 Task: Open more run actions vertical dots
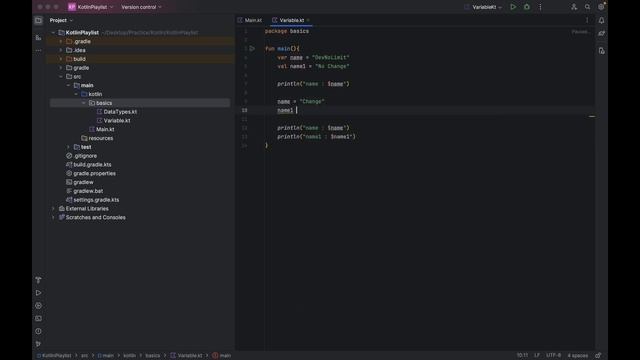[x=540, y=7]
